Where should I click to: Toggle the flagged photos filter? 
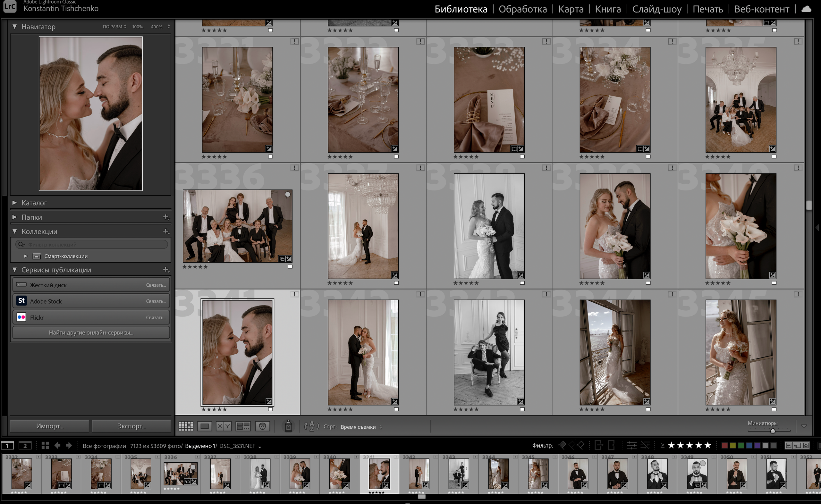pyautogui.click(x=562, y=445)
